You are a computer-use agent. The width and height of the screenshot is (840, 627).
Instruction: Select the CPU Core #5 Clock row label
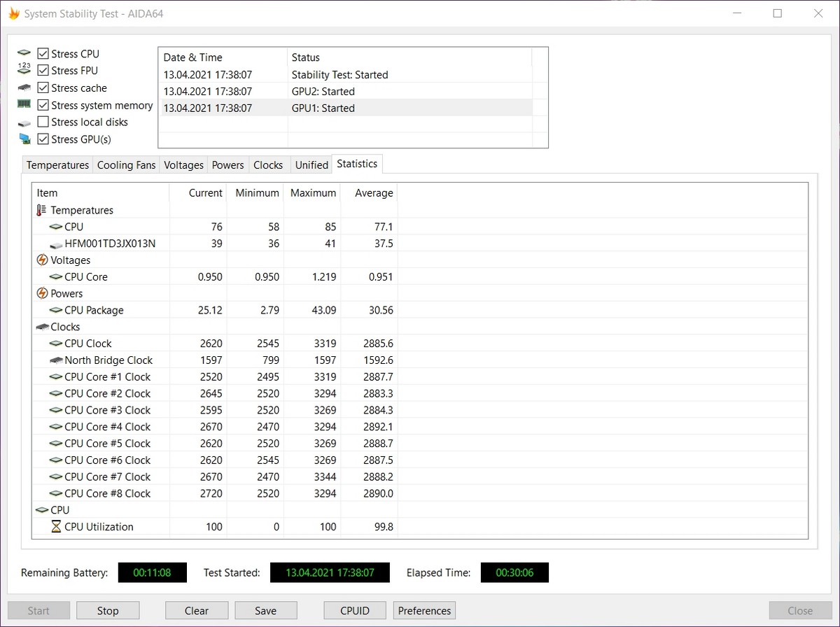tap(107, 444)
